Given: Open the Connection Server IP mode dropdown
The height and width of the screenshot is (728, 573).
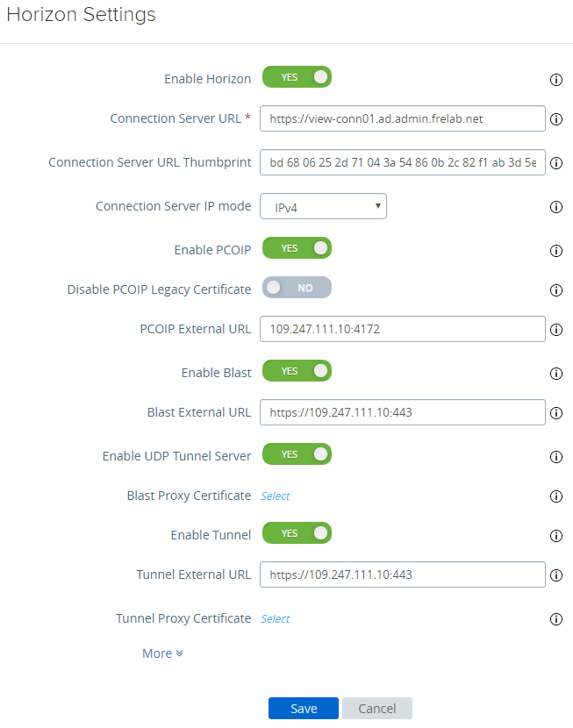Looking at the screenshot, I should (x=323, y=206).
